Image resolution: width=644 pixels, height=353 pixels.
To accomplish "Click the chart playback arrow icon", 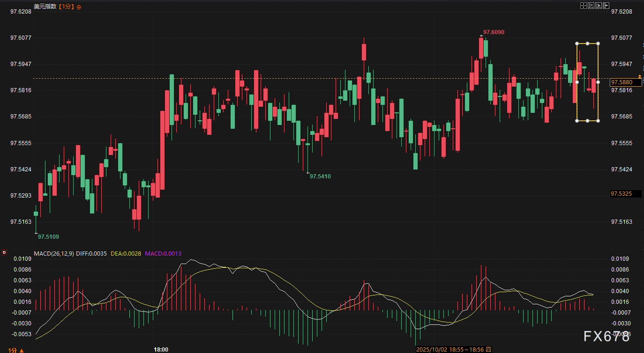I will 599,6.
